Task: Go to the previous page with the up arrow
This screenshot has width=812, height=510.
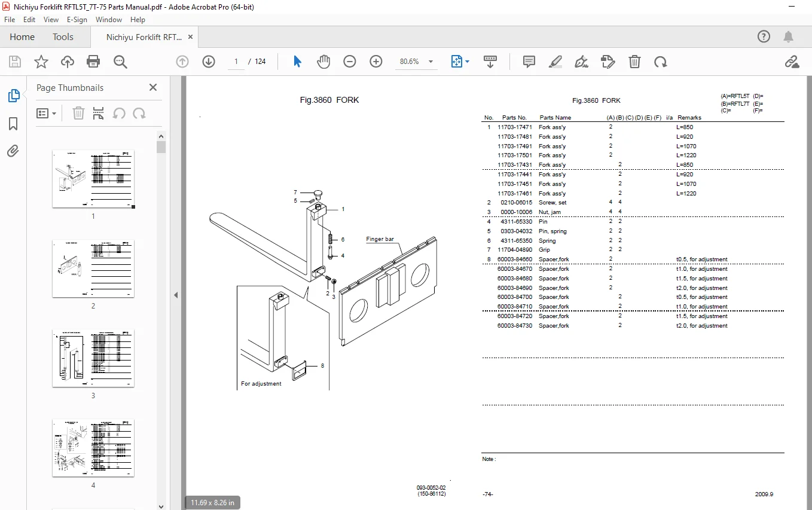Action: (182, 62)
